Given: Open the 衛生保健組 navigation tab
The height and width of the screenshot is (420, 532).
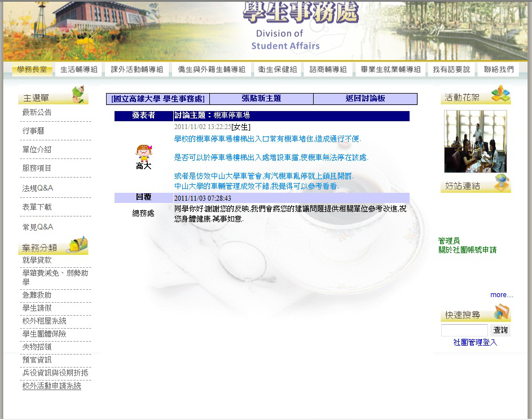Looking at the screenshot, I should [277, 69].
